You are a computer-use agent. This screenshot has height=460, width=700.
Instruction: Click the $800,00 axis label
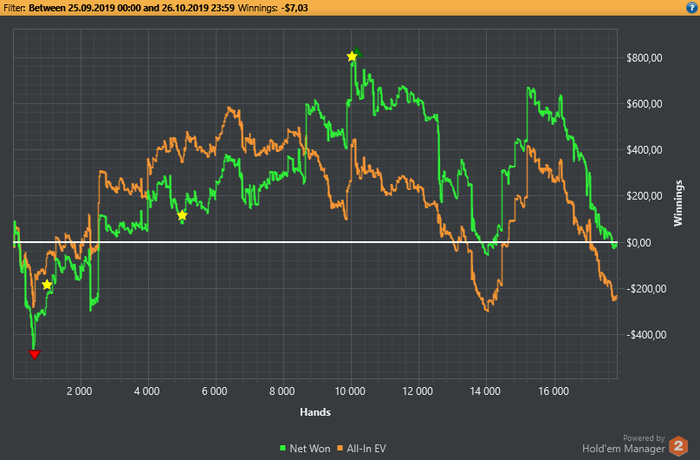644,58
